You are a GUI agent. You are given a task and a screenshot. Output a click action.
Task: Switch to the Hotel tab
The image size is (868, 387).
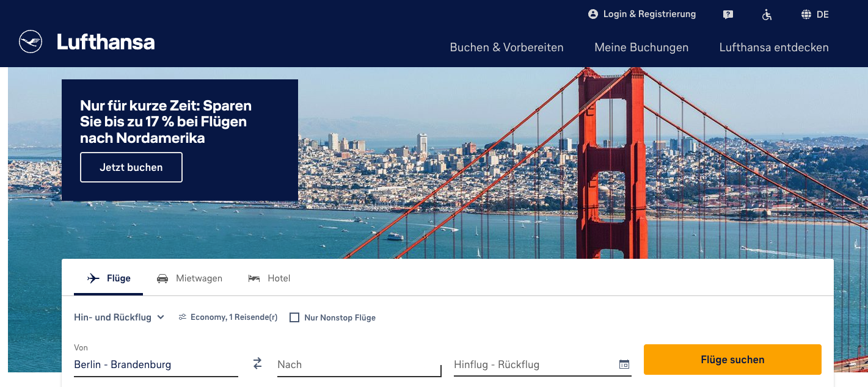pos(269,278)
